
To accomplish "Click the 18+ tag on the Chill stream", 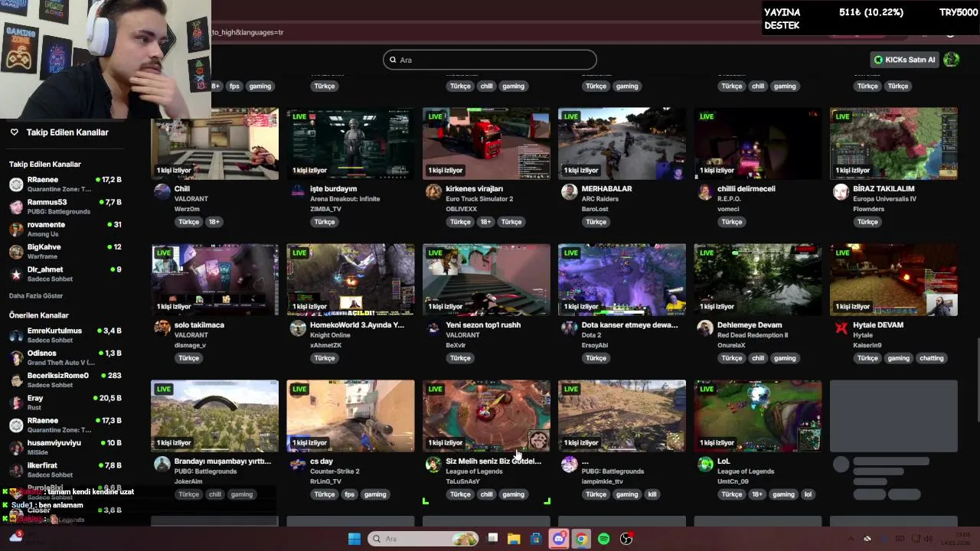I will point(214,222).
